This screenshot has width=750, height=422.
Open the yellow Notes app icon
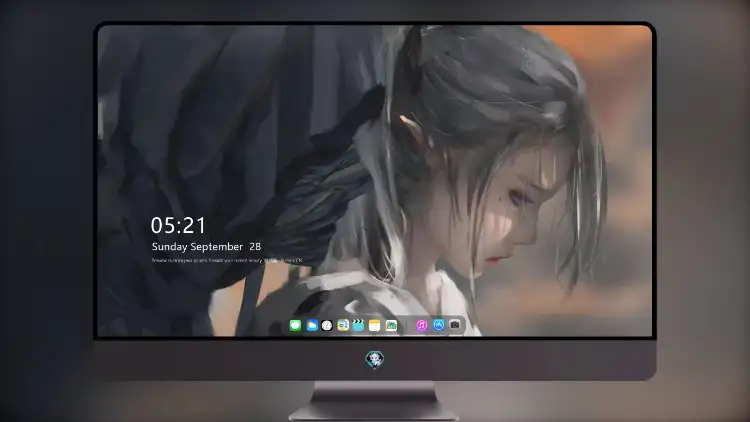[x=375, y=325]
